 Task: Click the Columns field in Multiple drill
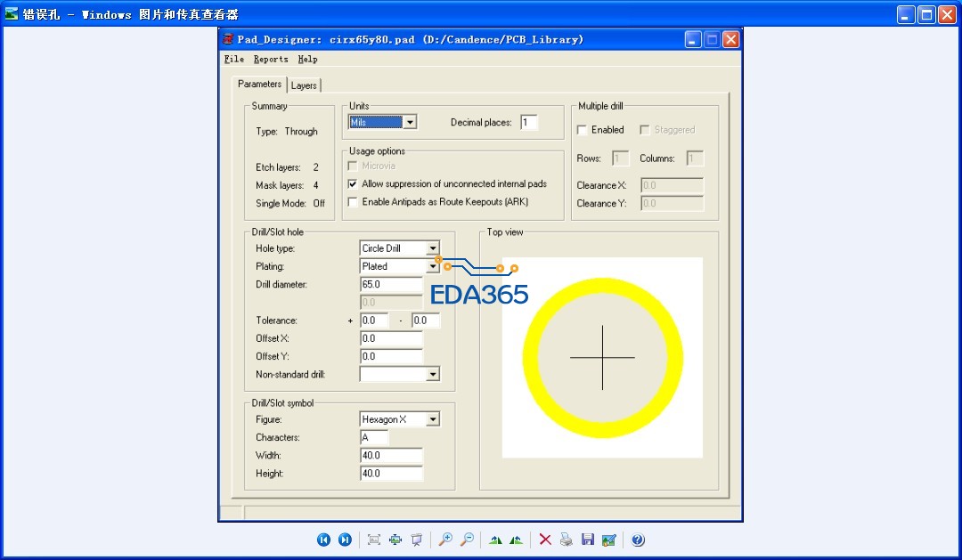(x=695, y=158)
